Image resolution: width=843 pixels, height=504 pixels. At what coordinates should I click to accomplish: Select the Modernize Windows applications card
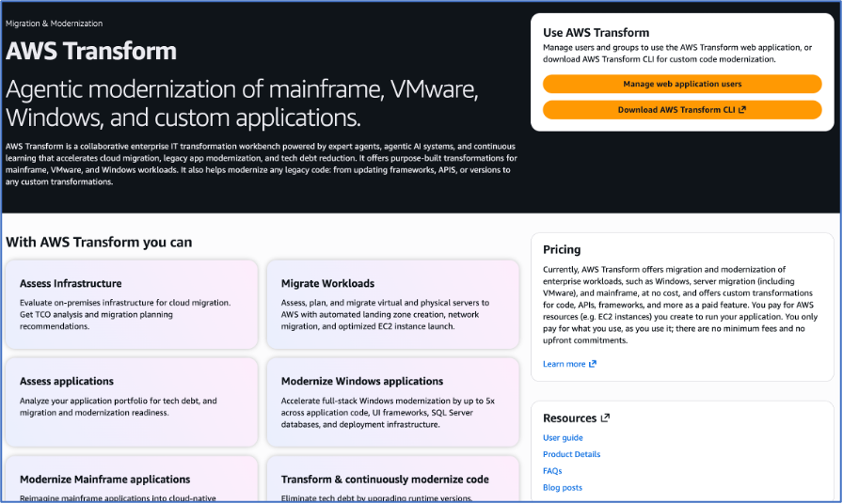(393, 402)
